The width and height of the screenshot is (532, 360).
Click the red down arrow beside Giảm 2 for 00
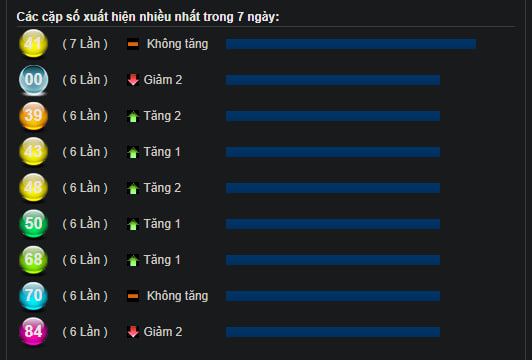tap(133, 80)
